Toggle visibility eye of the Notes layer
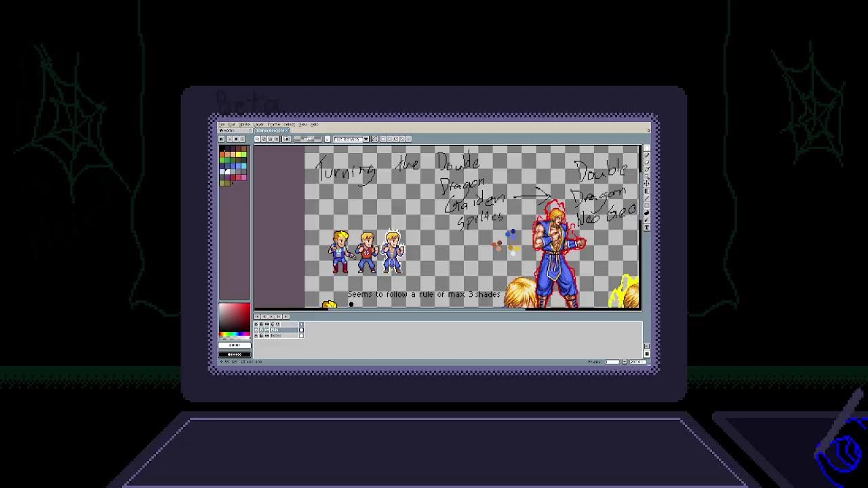 pos(256,335)
